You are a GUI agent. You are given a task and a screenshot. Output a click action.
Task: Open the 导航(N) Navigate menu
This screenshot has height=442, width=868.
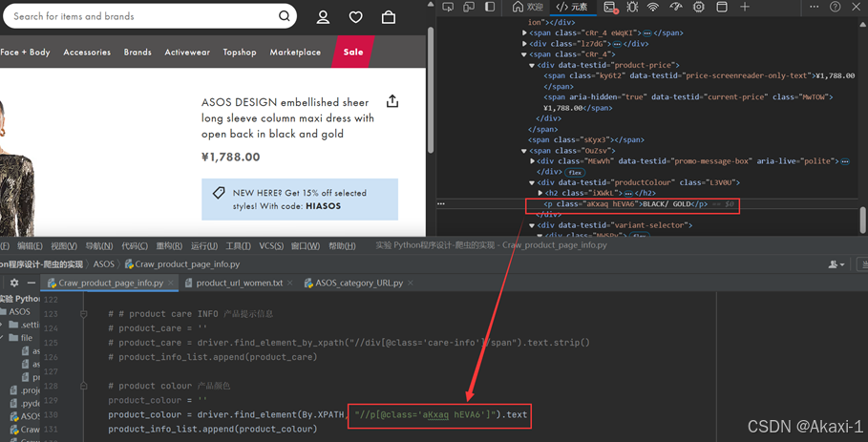pos(99,245)
